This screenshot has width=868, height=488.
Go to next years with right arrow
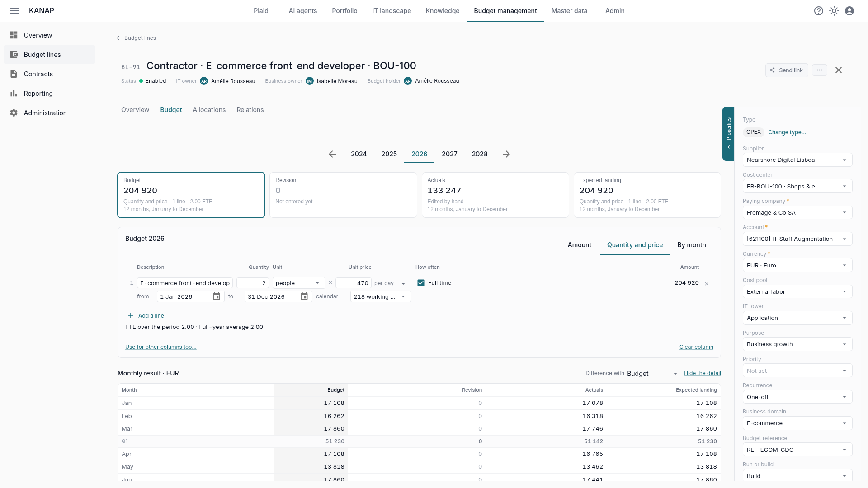click(506, 154)
